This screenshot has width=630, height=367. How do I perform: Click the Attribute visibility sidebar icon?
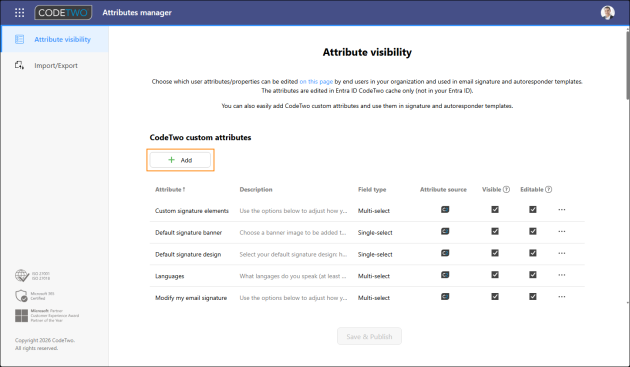point(19,39)
